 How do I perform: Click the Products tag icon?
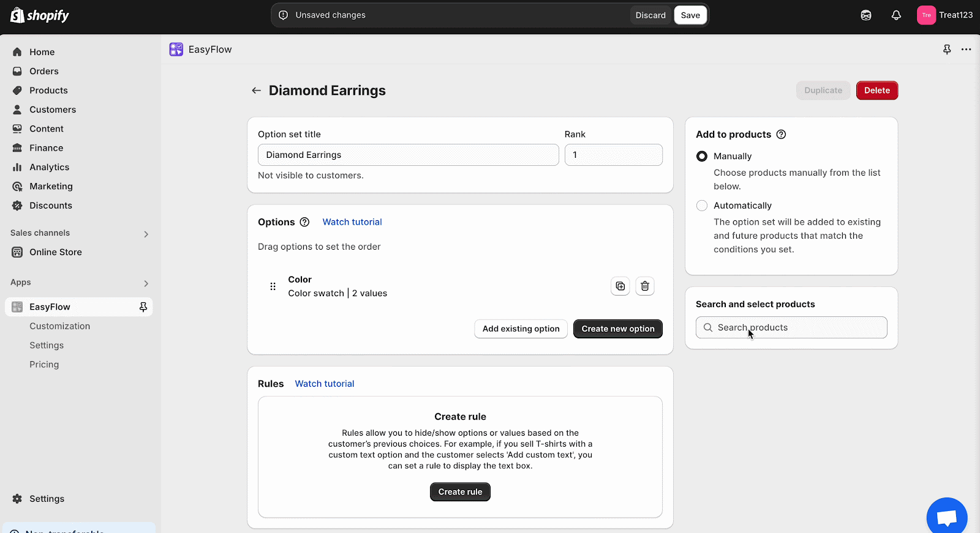click(x=17, y=91)
